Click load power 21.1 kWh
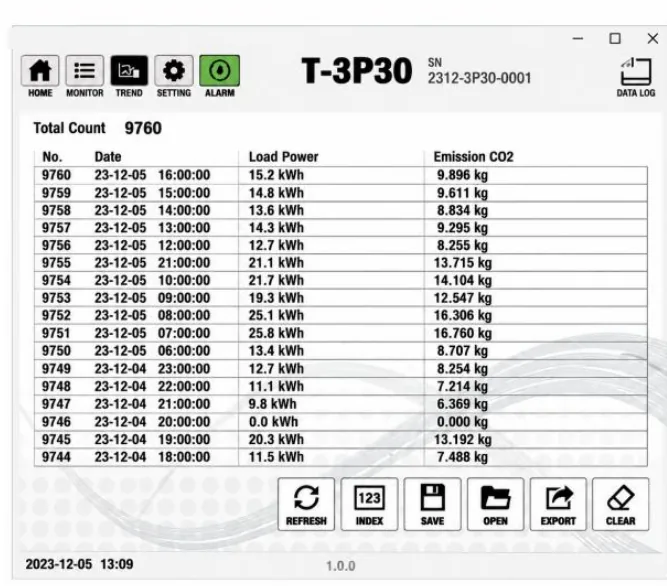Image resolution: width=667 pixels, height=586 pixels. (x=276, y=263)
